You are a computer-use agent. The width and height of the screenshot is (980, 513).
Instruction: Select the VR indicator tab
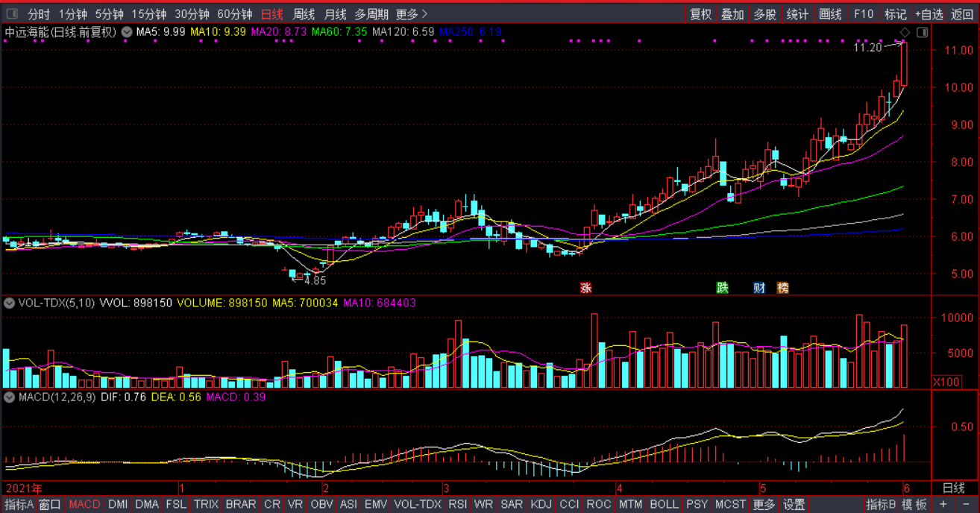[x=295, y=505]
